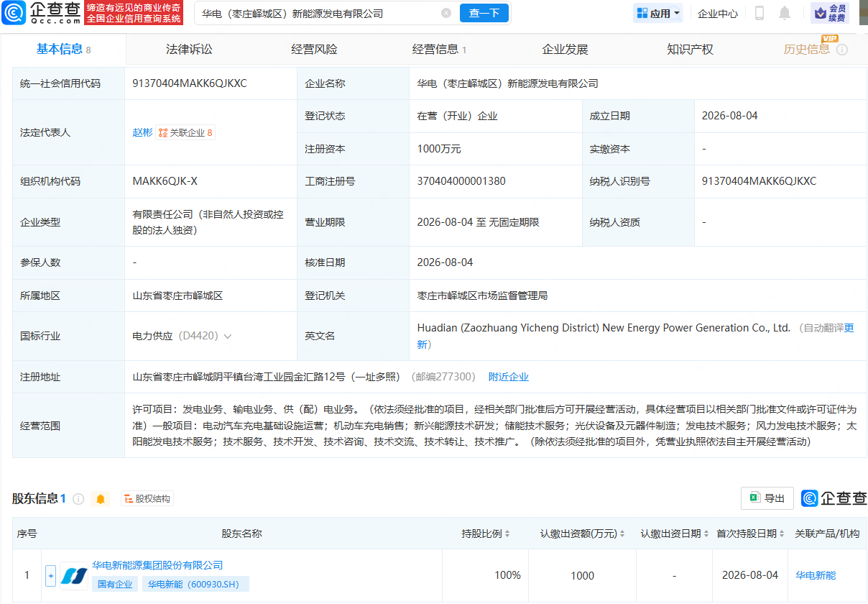The image size is (868, 604).
Task: Click the organization code MAKK6QJK-X
Action: point(165,181)
